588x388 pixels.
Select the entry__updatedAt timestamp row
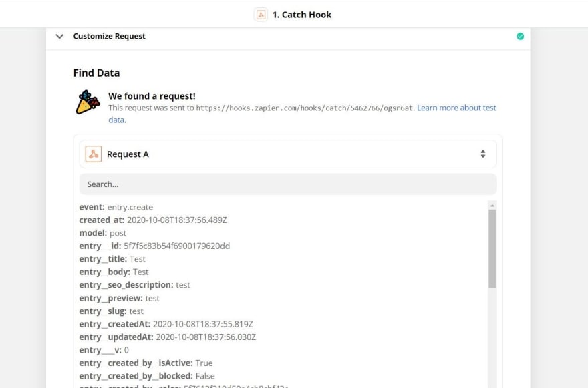pos(168,337)
